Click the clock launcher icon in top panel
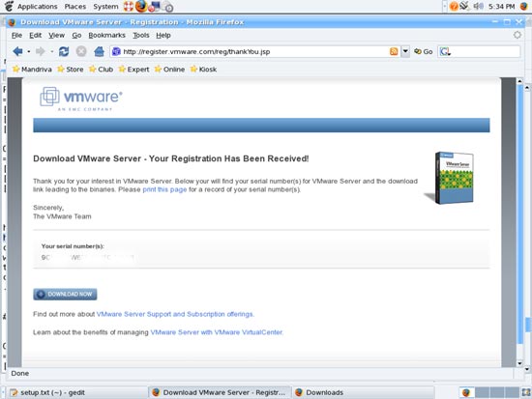 coord(168,7)
